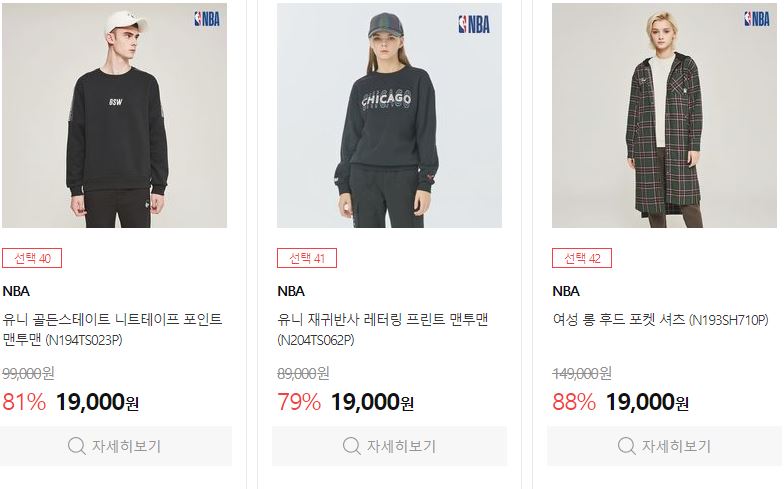Click the 88% 19,000원 sale price
784x489 pixels.
click(x=620, y=402)
